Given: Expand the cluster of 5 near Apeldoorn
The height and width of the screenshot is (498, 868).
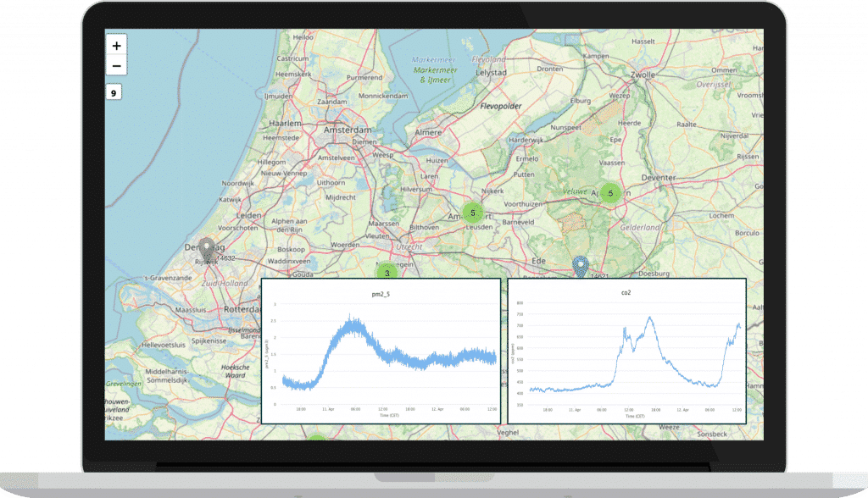Looking at the screenshot, I should 609,193.
